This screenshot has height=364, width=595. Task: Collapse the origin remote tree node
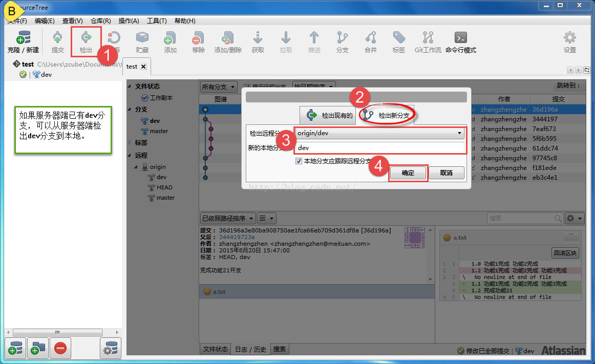click(x=136, y=166)
